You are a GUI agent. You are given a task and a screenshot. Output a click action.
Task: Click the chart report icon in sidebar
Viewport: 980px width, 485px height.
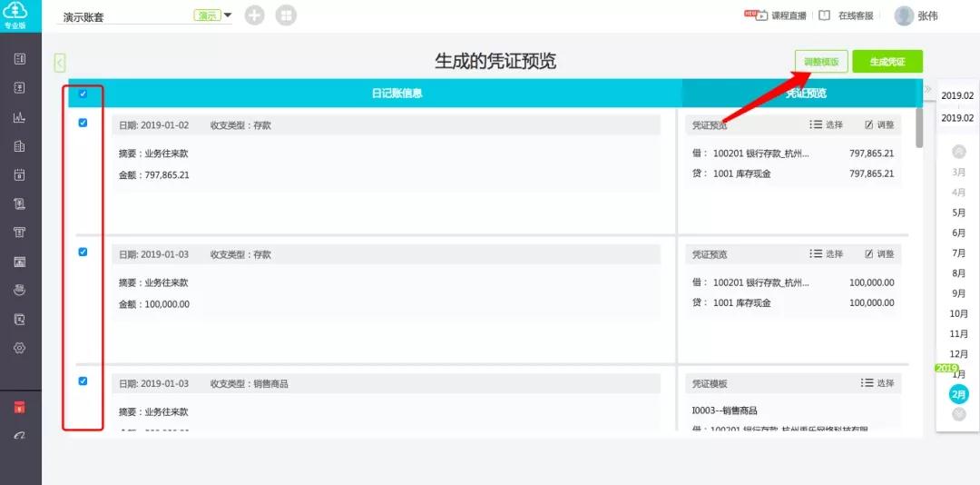tap(19, 117)
